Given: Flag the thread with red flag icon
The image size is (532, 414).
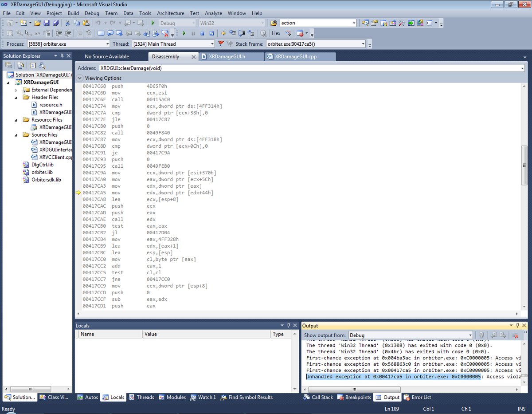Looking at the screenshot, I should click(220, 44).
